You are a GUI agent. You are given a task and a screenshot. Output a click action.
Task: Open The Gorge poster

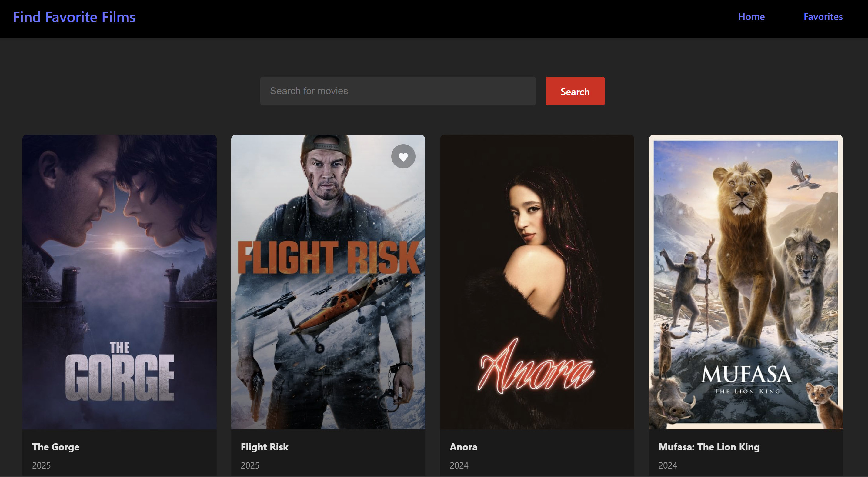(x=120, y=282)
